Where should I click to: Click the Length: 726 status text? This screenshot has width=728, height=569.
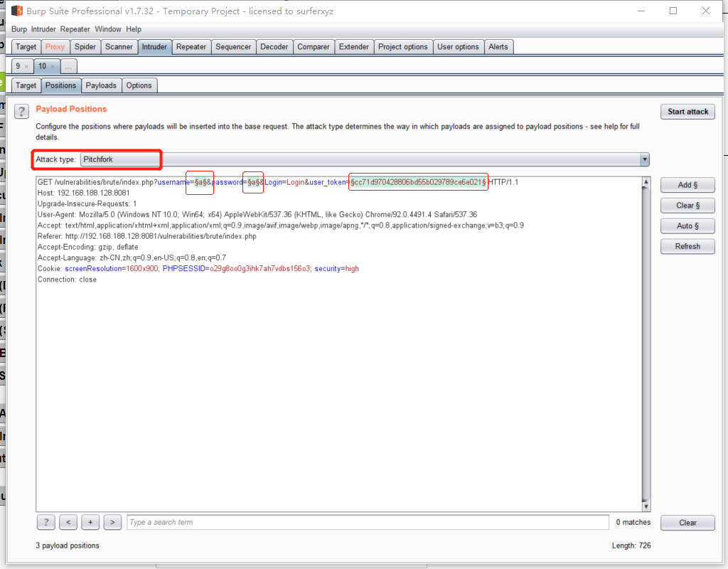(631, 546)
